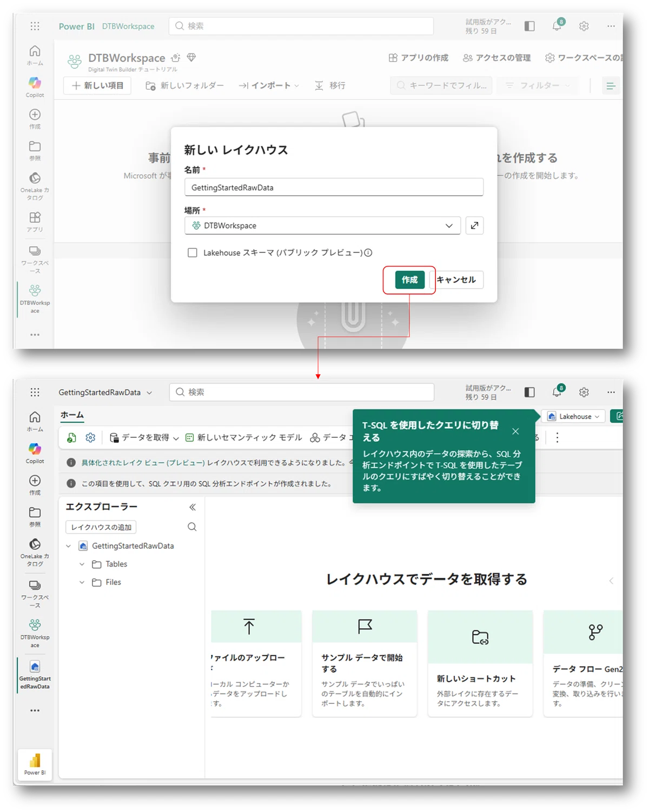Open 参照 folder in the top window sidebar
The height and width of the screenshot is (812, 649).
pos(35,150)
